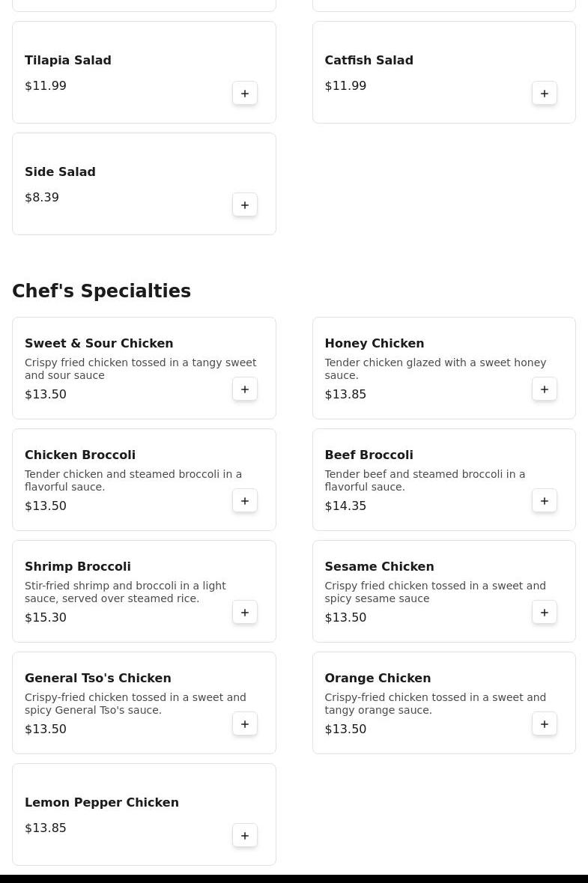Open the General Tso's Chicken title

pyautogui.click(x=98, y=678)
